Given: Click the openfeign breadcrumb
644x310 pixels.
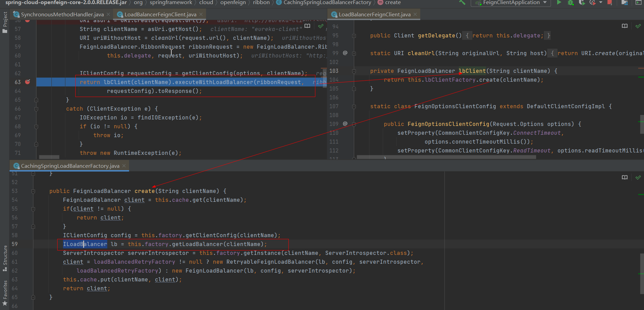Looking at the screenshot, I should tap(233, 3).
